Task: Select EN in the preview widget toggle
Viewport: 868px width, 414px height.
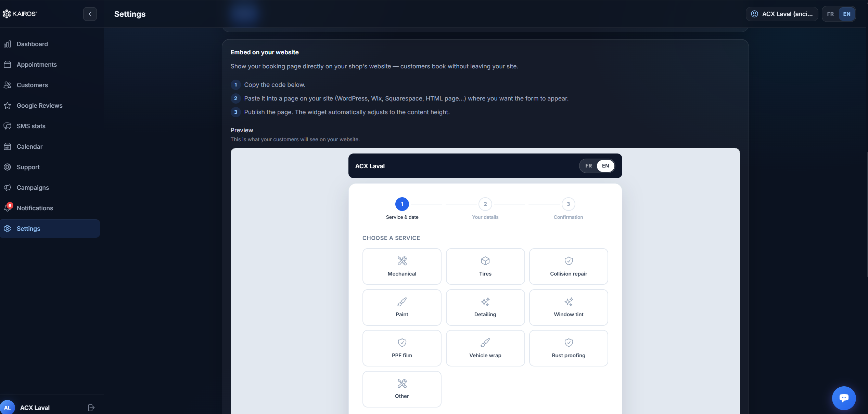Action: [605, 166]
